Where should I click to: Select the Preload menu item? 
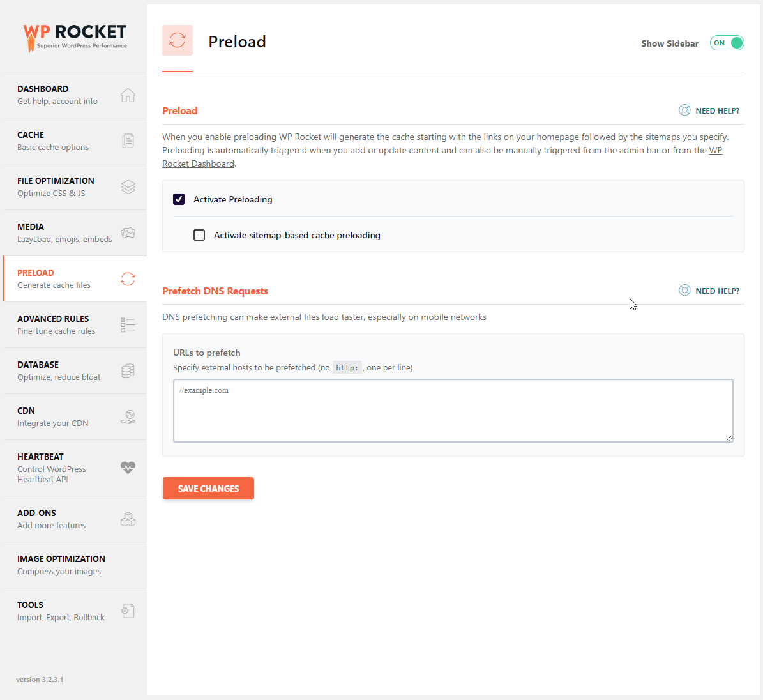click(x=75, y=279)
